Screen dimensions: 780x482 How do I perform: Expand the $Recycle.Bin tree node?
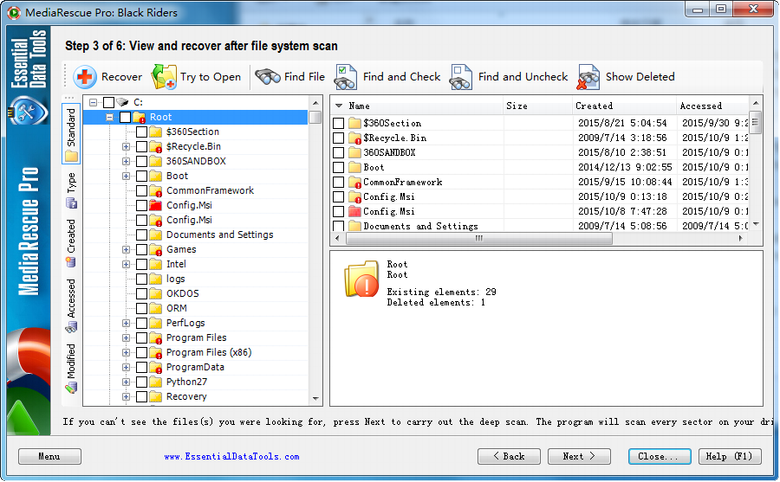tap(126, 147)
